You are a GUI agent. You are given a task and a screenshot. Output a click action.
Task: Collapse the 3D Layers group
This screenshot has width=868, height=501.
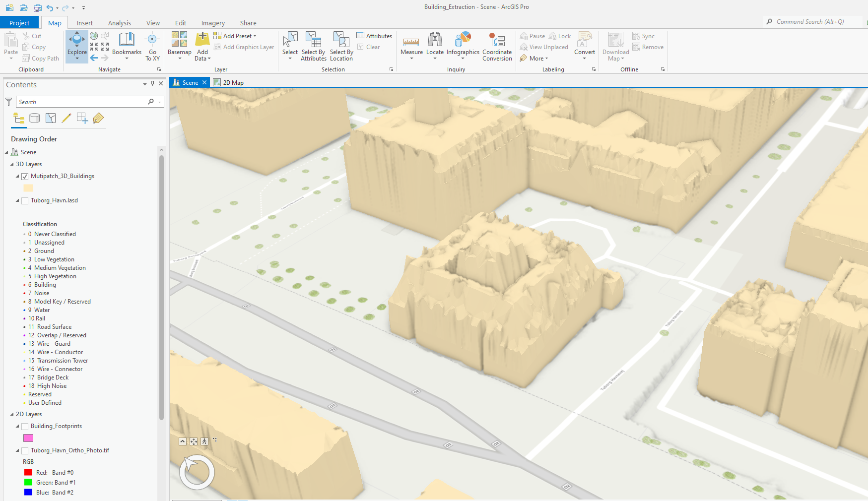[x=11, y=164]
